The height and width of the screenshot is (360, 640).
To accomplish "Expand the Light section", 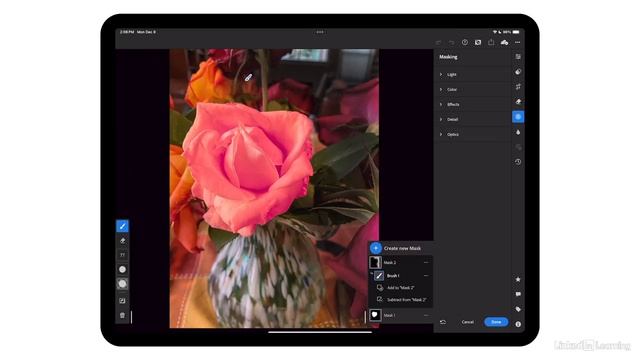I will pos(473,74).
